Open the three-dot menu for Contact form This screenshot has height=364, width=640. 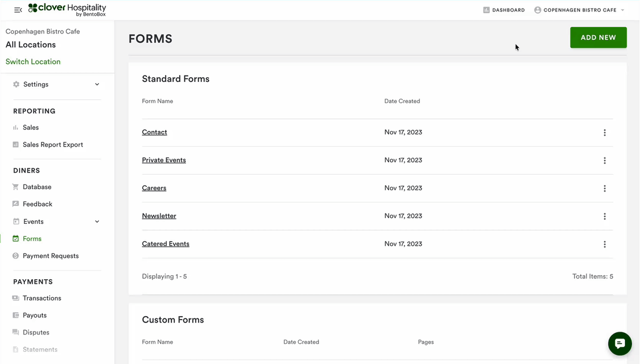coord(605,133)
